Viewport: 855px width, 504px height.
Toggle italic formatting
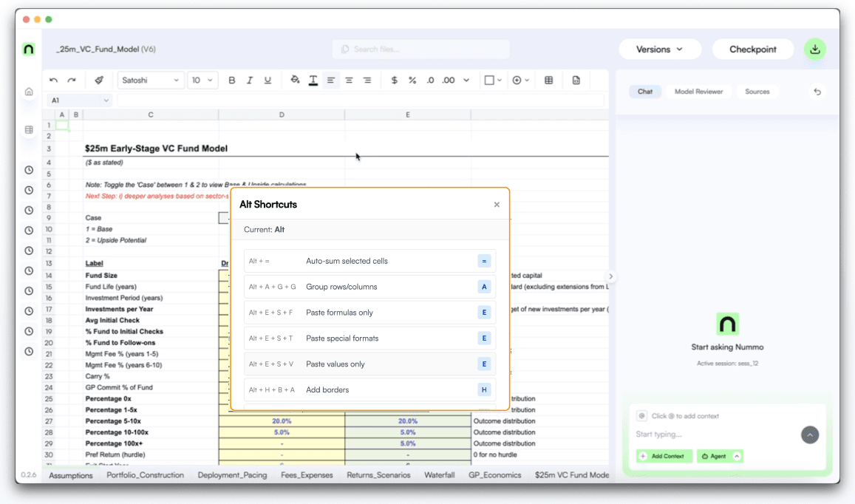click(250, 81)
